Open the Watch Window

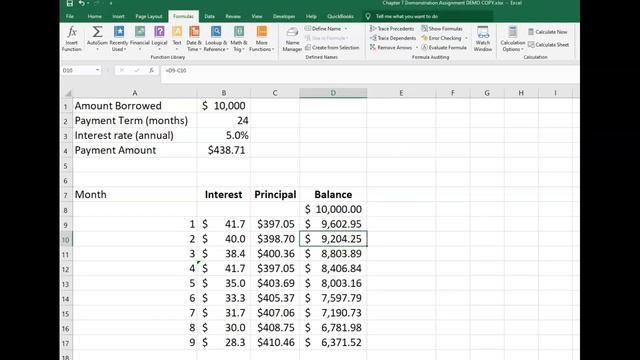pos(482,39)
